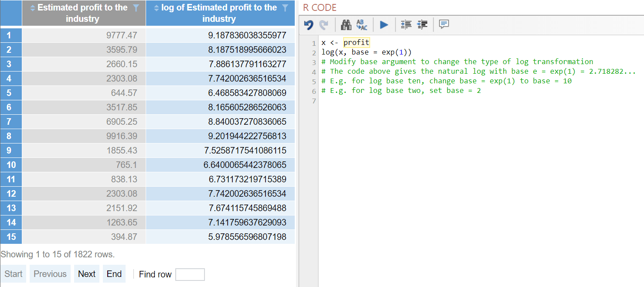This screenshot has height=287, width=644.
Task: Open the Find and Replace tool
Action: click(362, 25)
